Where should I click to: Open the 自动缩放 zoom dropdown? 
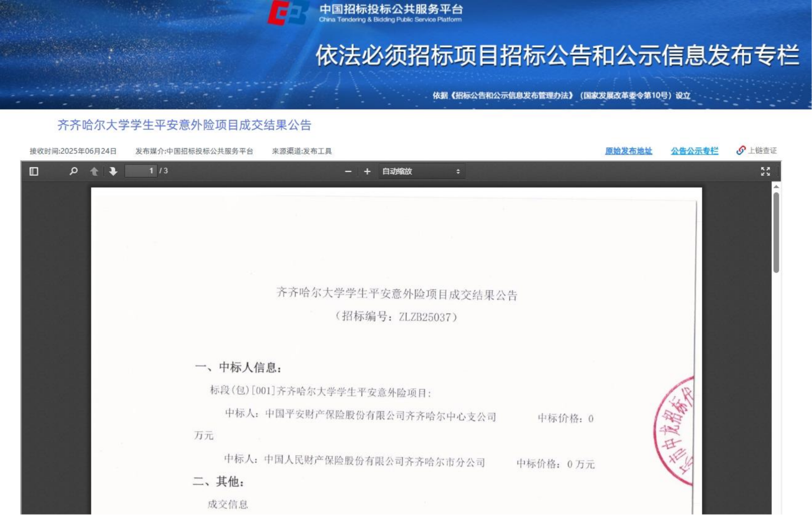point(421,172)
